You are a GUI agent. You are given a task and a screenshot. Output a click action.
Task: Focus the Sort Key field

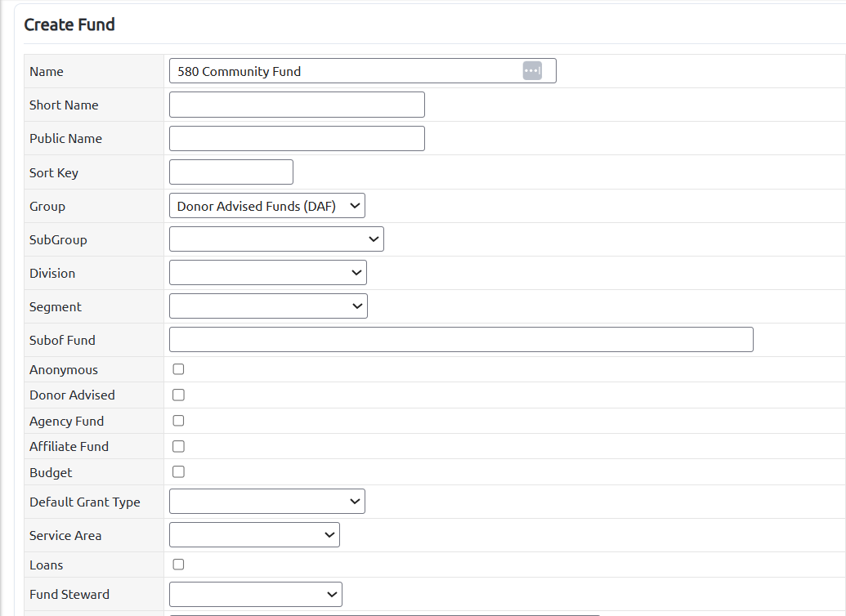point(231,172)
